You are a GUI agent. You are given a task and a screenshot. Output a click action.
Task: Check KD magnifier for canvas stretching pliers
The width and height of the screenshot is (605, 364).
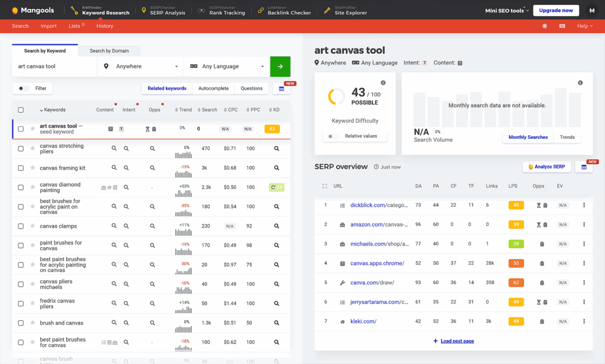click(x=276, y=149)
